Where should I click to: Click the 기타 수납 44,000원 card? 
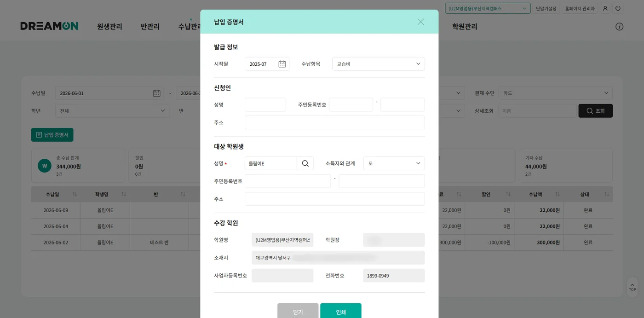click(x=566, y=166)
